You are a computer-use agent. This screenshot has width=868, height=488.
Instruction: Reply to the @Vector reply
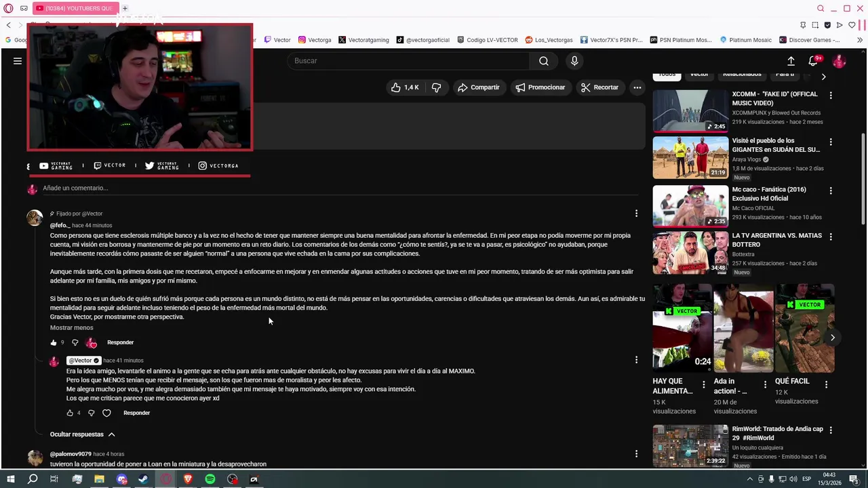coord(136,413)
